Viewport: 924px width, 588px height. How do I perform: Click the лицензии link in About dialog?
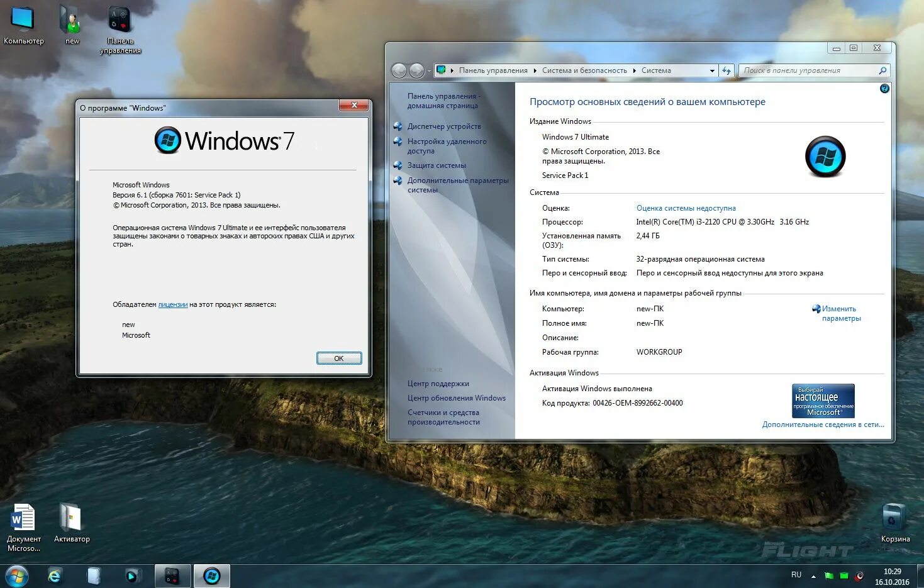click(173, 304)
